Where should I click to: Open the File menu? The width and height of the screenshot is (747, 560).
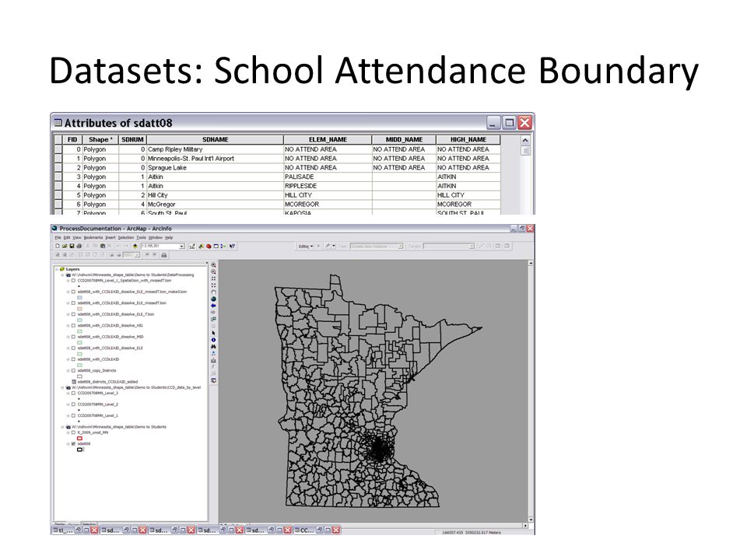pos(58,237)
